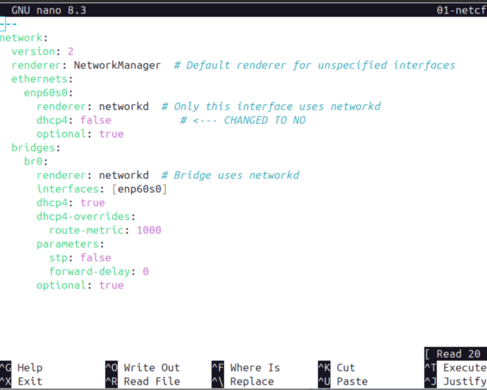Place cursor on the '---' document start line
Image resolution: width=487 pixels, height=390 pixels.
click(x=8, y=24)
